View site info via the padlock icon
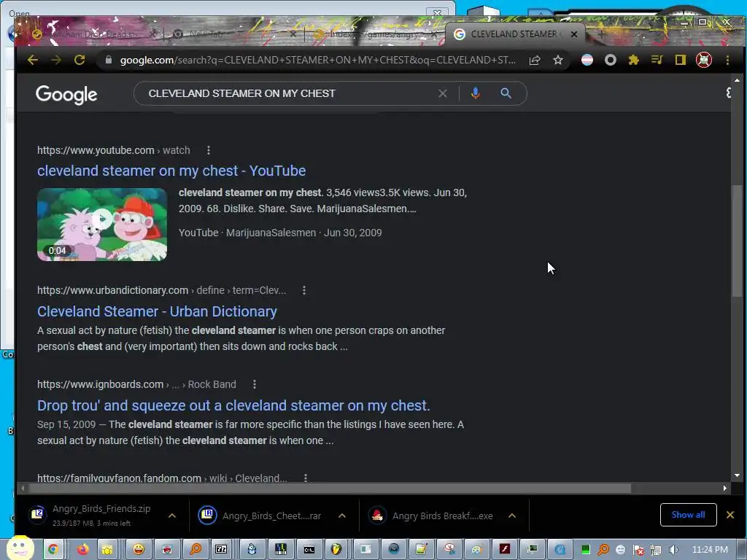This screenshot has width=747, height=560. [x=109, y=60]
